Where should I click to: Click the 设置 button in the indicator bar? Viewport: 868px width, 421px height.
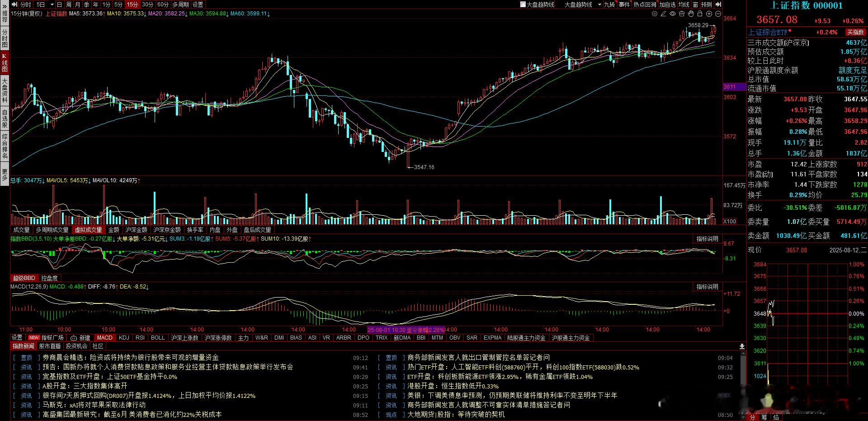[17, 338]
